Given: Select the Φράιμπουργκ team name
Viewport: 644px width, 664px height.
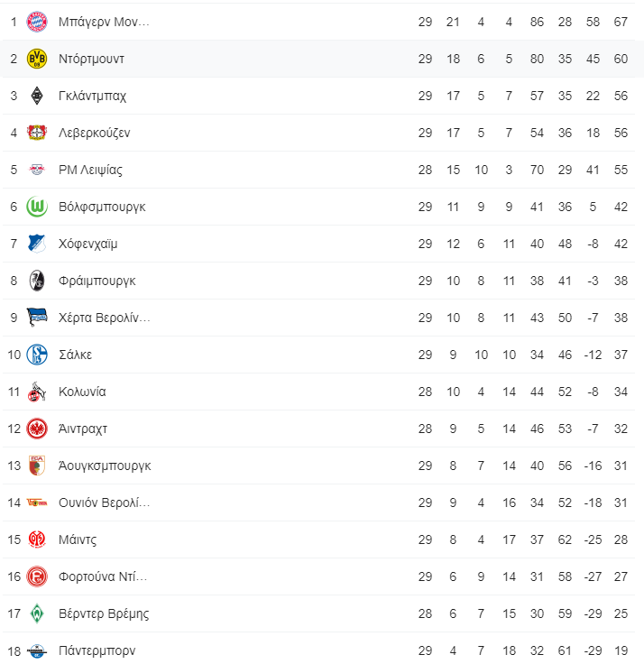Looking at the screenshot, I should pyautogui.click(x=97, y=281).
